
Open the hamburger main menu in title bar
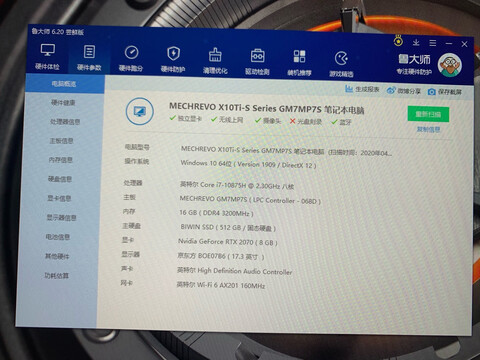click(433, 43)
